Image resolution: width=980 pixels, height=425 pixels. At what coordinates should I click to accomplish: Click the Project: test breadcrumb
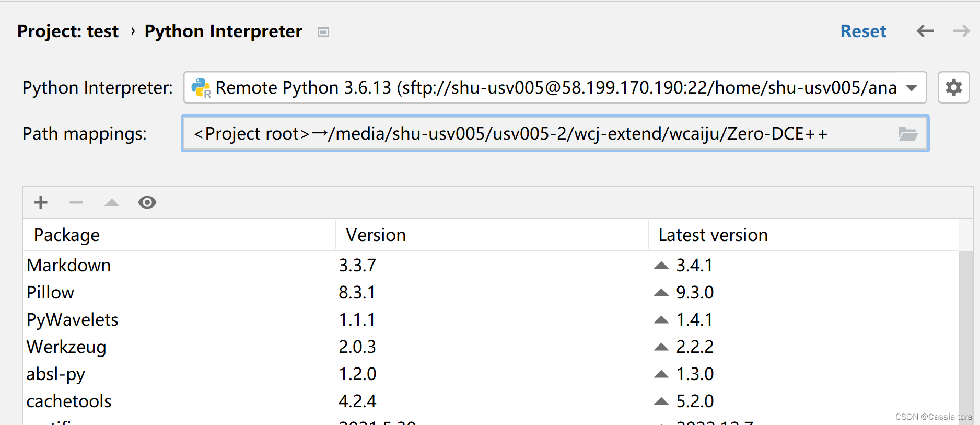pos(68,31)
